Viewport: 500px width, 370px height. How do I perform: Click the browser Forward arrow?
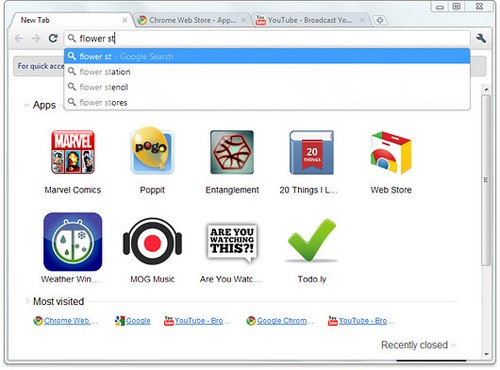click(36, 38)
